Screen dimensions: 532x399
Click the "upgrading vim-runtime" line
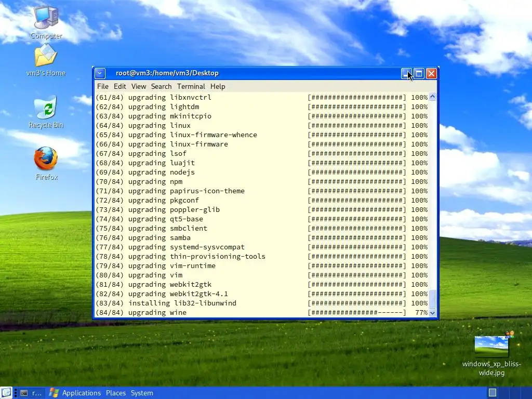pos(262,265)
